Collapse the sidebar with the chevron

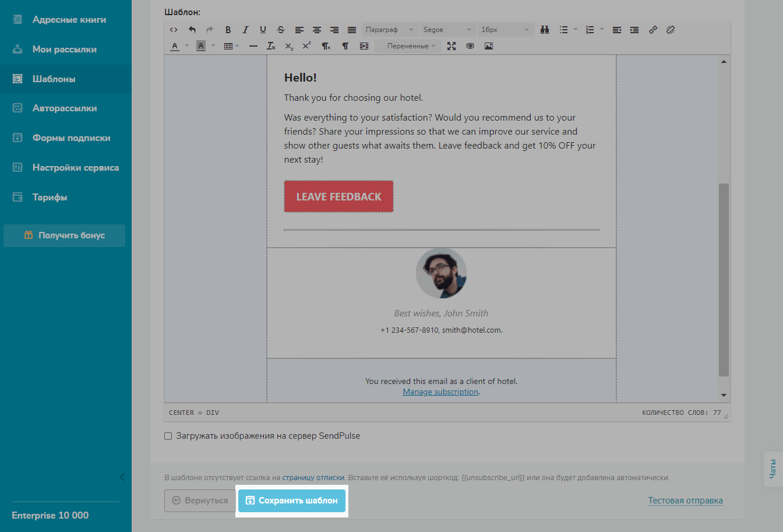pyautogui.click(x=122, y=477)
